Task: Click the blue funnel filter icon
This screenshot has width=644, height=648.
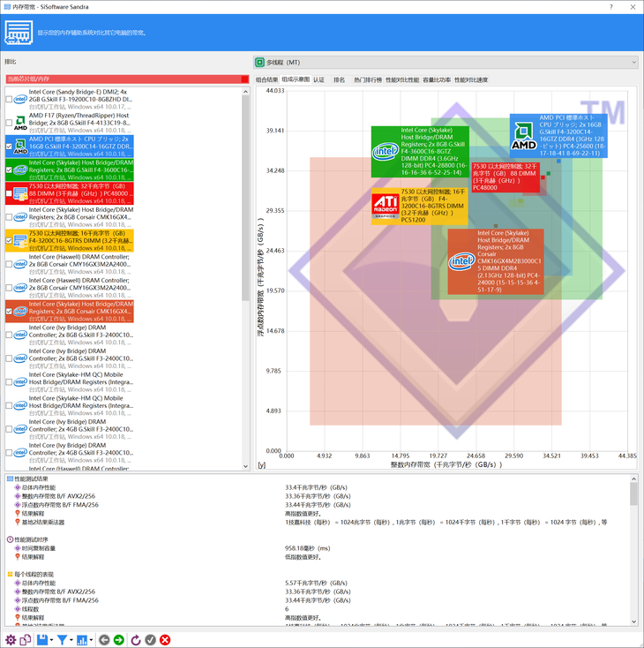Action: pyautogui.click(x=62, y=640)
